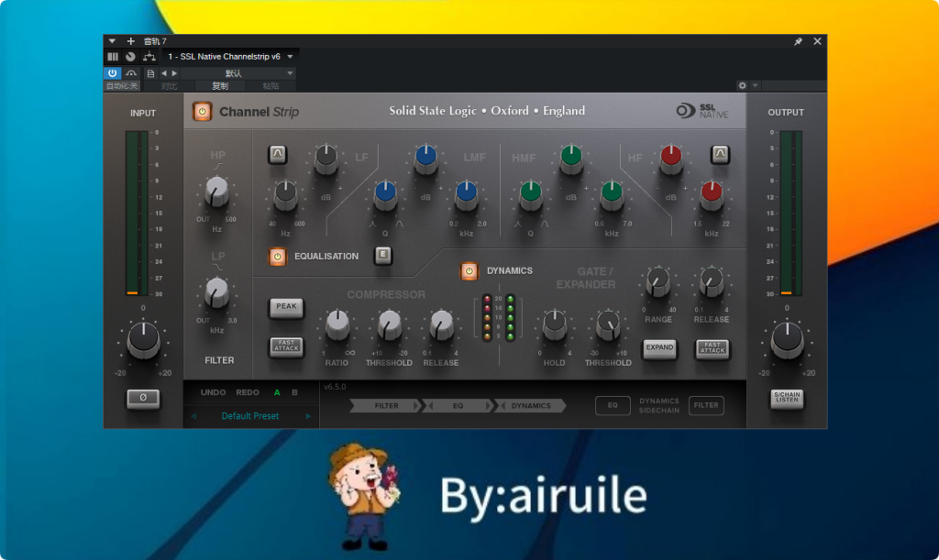Click the compressor RELEASE knob
Viewport: 939px width, 560px height.
(441, 325)
